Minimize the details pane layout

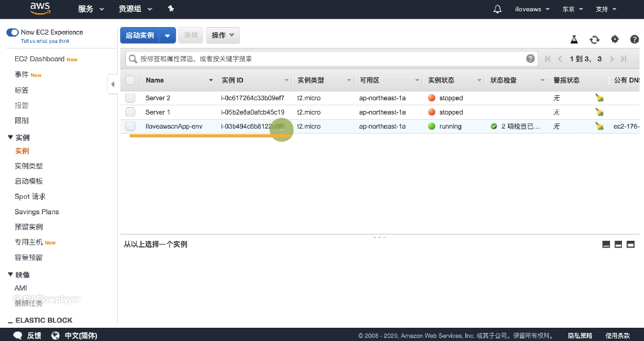[606, 245]
